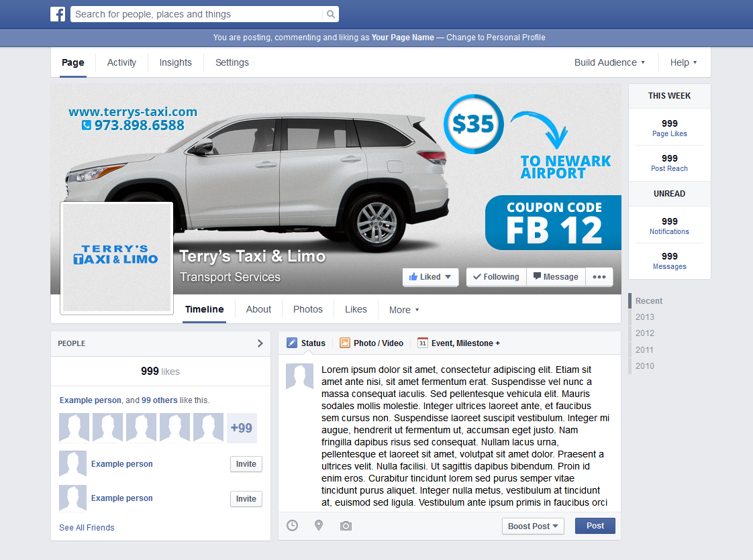Screen dimensions: 753x560
Task: Expand the People panel chevron
Action: pyautogui.click(x=260, y=343)
